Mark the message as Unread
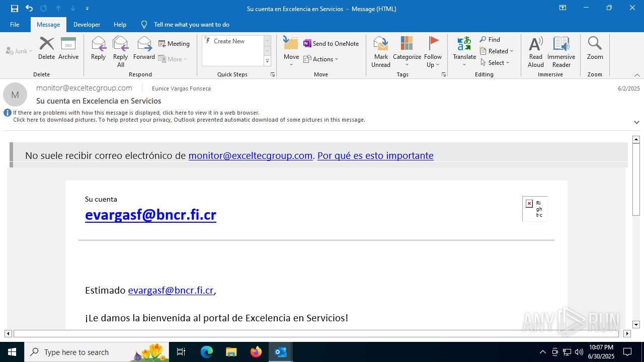This screenshot has width=644, height=362. 381,52
